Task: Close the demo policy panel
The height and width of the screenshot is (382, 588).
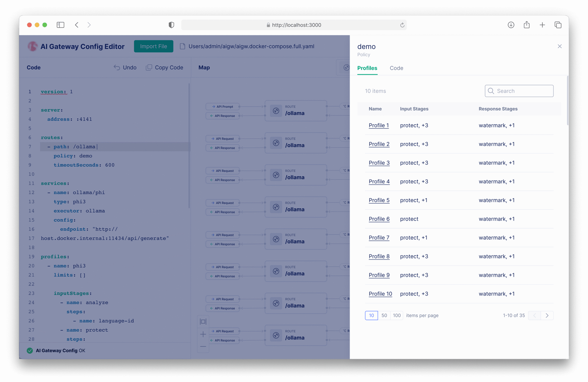Action: coord(559,46)
